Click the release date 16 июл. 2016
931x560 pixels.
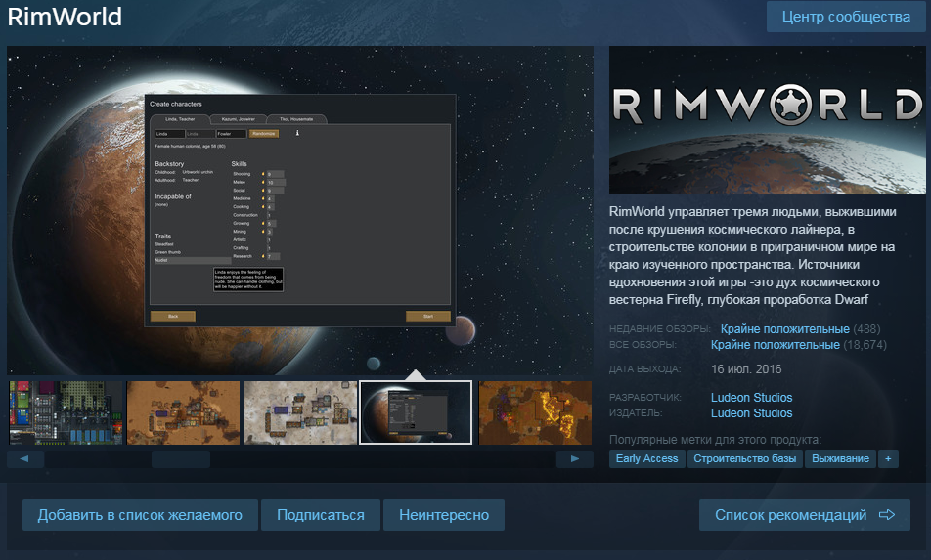(746, 369)
